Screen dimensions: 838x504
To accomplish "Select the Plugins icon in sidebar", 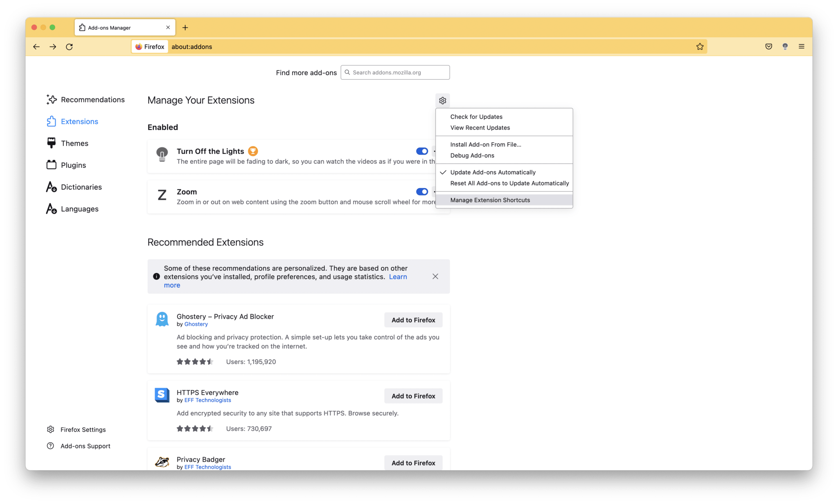I will tap(51, 165).
